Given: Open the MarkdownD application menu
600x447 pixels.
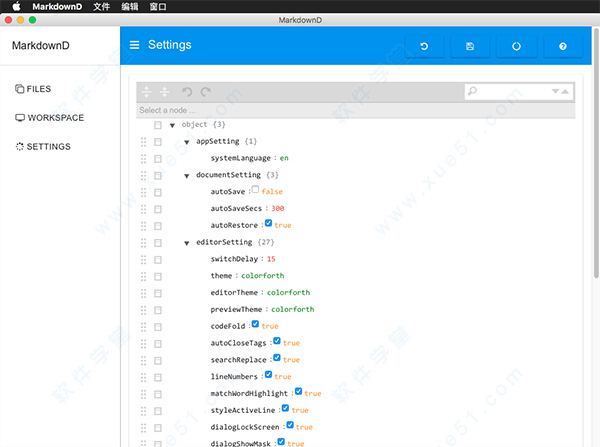Looking at the screenshot, I should (57, 7).
